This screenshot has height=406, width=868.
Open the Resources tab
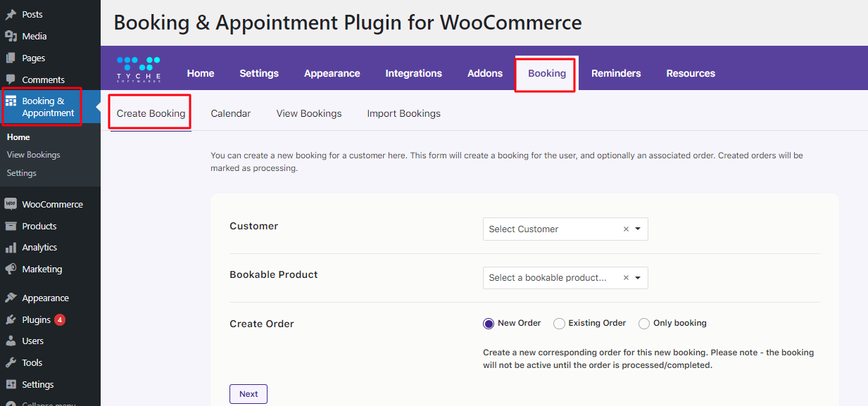pos(691,73)
